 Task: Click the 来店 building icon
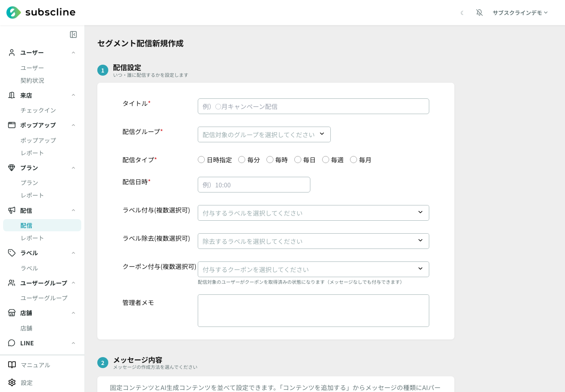tap(12, 95)
